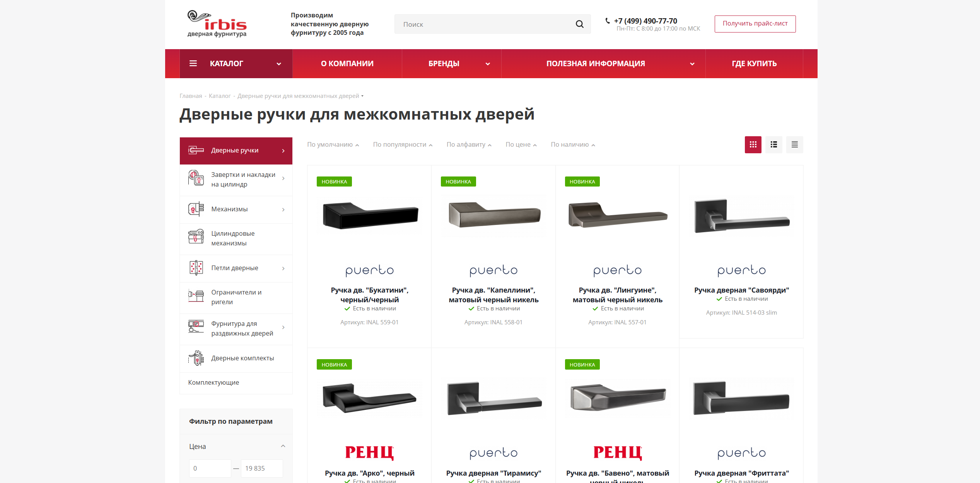This screenshot has width=980, height=483.
Task: Open the Каталог breadcrumb link
Action: (x=220, y=96)
